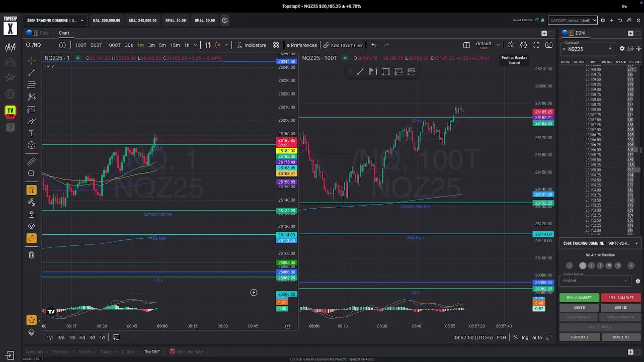Image resolution: width=644 pixels, height=362 pixels.
Task: Open favorites star in left toolbar
Action: point(31,320)
